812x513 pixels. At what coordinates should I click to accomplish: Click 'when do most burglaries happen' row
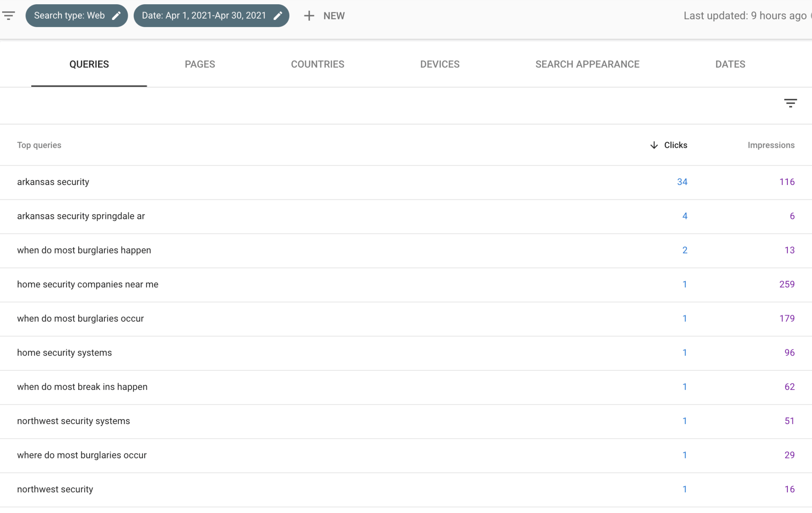tap(84, 250)
